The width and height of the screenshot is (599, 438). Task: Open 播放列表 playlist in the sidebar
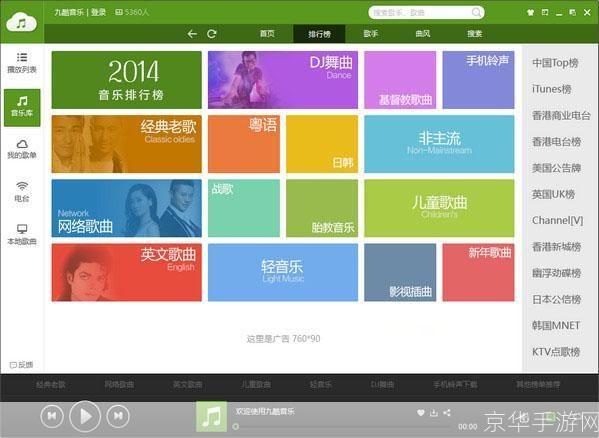tap(22, 63)
